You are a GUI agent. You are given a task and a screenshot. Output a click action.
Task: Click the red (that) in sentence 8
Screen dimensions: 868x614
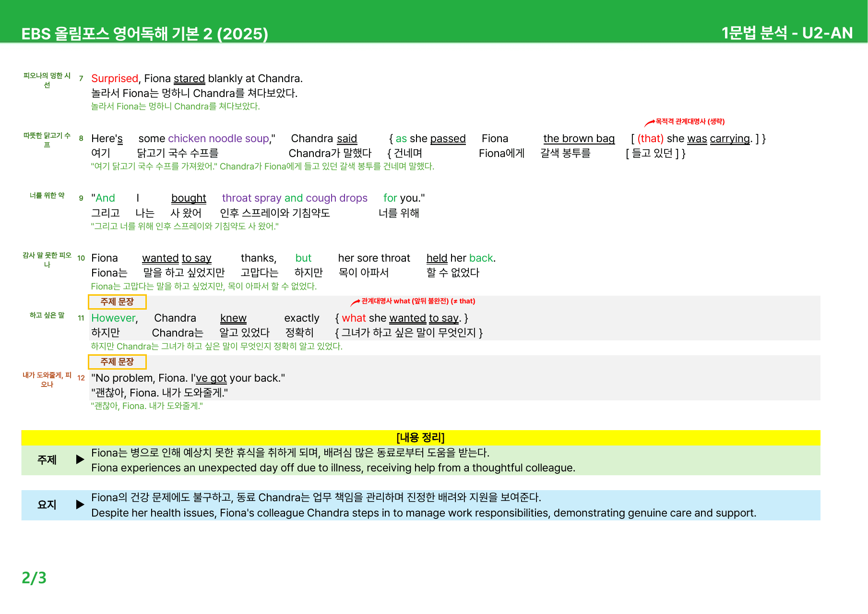coord(651,139)
